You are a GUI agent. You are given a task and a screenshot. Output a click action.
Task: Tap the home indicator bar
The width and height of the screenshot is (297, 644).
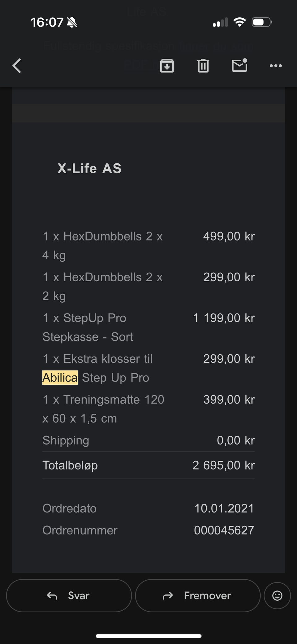(148, 636)
